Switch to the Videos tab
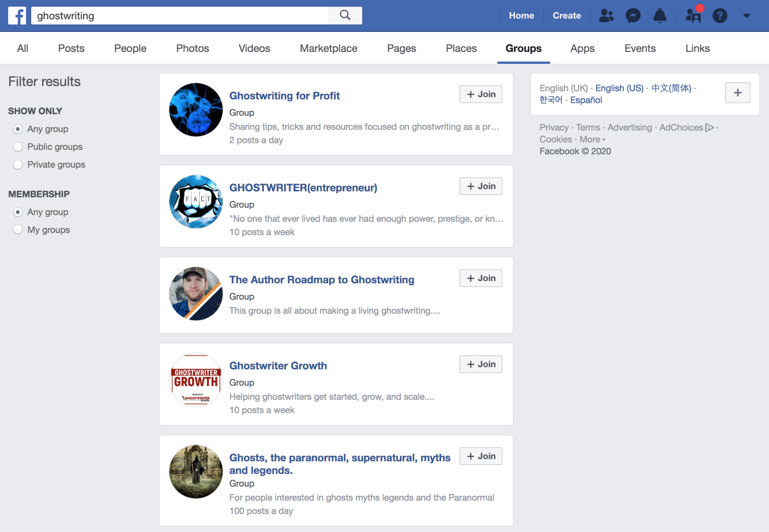The width and height of the screenshot is (769, 532). (x=254, y=48)
